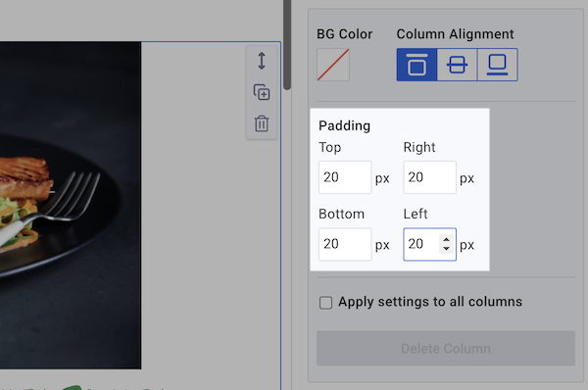Select middle column alignment

click(457, 65)
